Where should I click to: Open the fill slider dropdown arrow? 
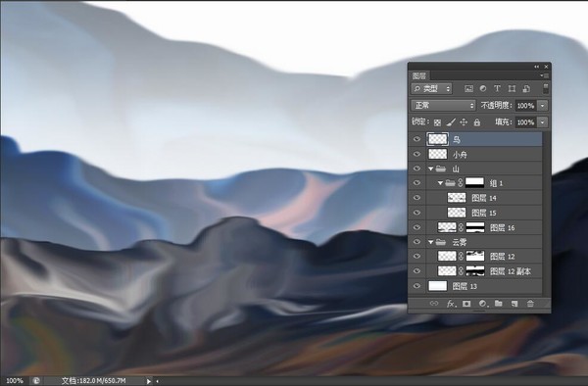543,122
